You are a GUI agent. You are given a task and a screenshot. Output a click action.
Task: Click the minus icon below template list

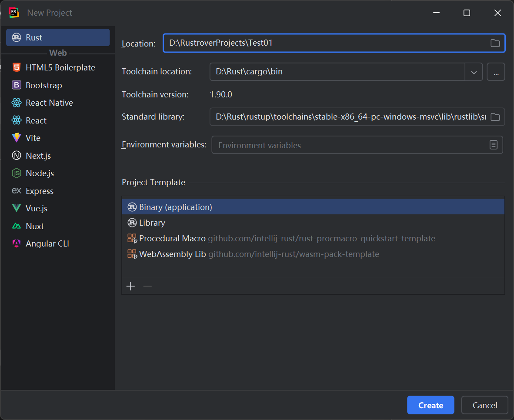[x=147, y=286]
